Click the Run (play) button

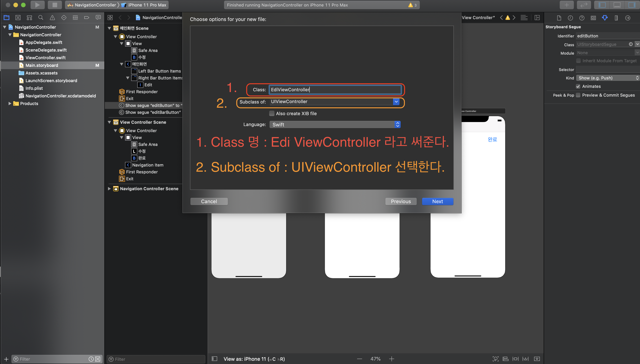click(37, 5)
